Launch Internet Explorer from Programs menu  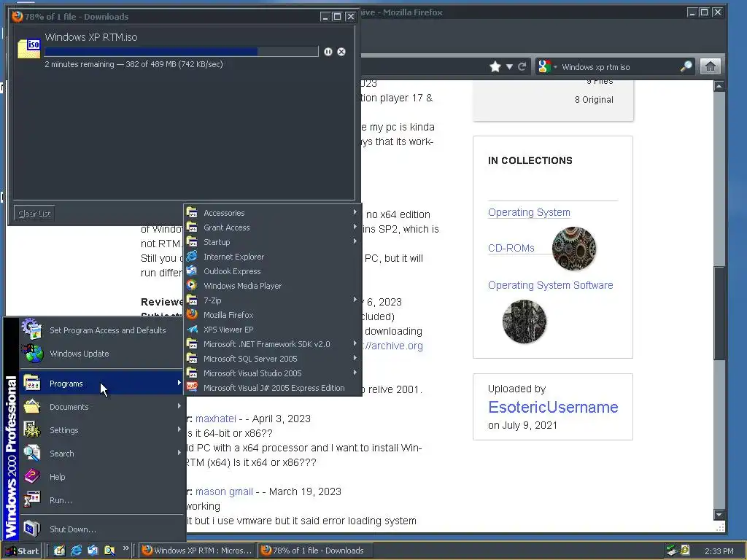click(x=273, y=257)
